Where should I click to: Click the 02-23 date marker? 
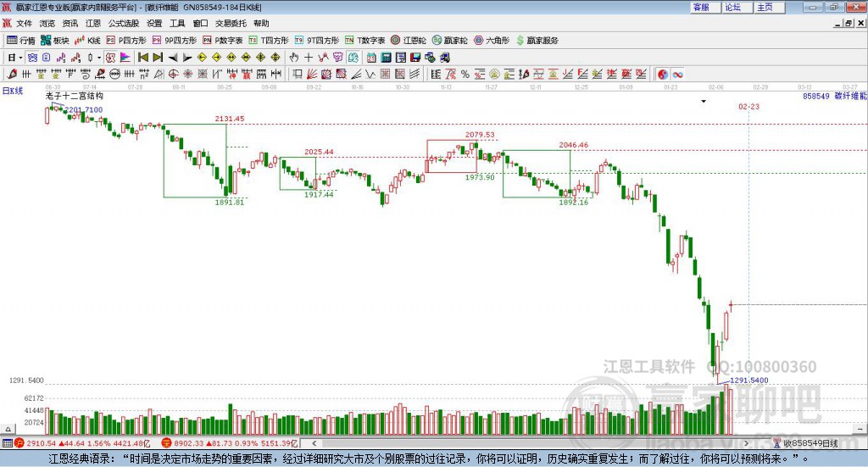coord(748,106)
